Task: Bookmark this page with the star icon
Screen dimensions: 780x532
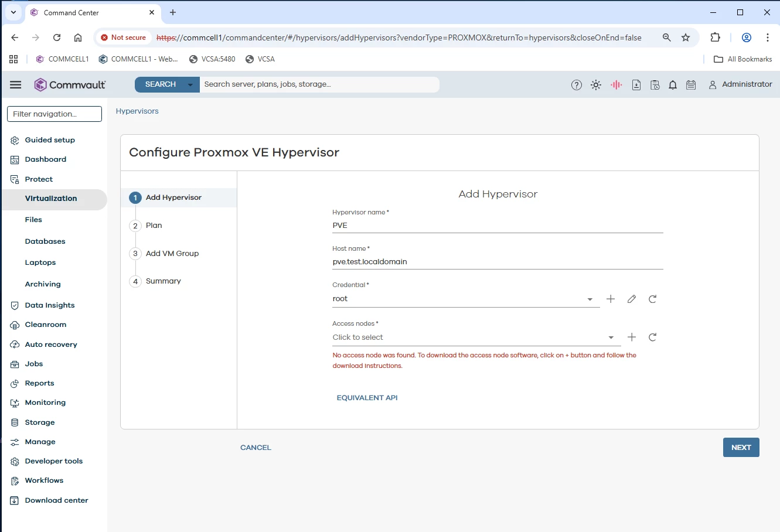Action: pos(686,37)
